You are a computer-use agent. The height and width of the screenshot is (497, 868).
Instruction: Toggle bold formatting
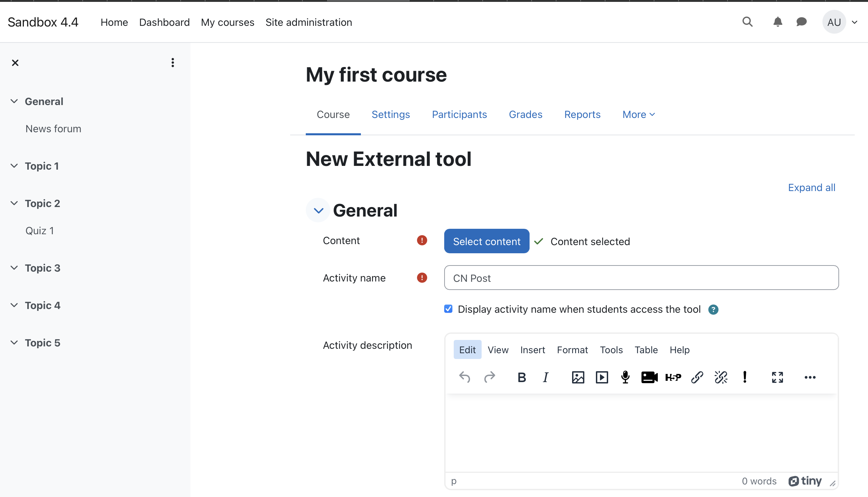coord(521,377)
